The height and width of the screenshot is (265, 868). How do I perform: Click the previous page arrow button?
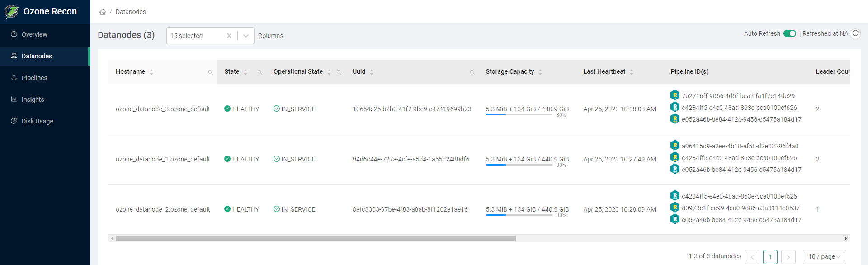click(752, 256)
